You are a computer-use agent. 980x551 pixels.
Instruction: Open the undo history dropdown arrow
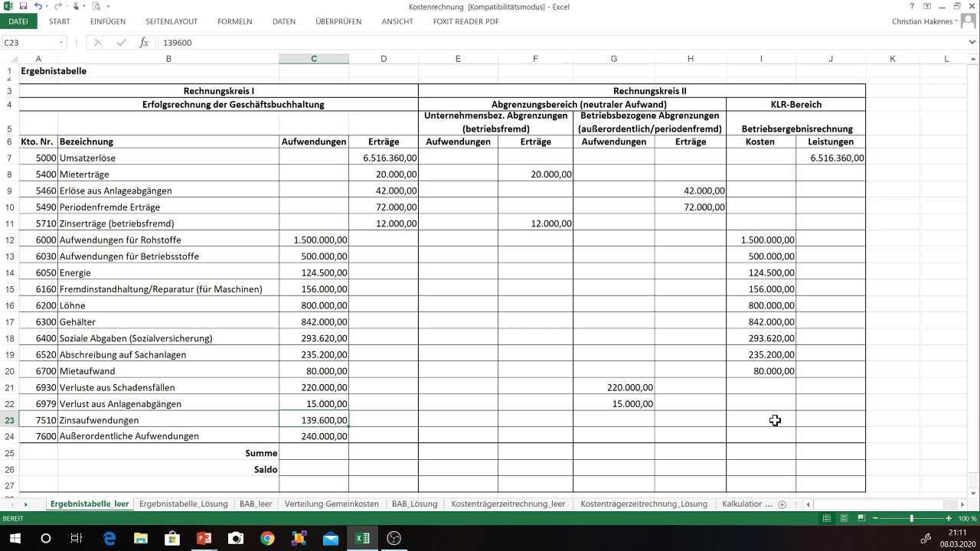pyautogui.click(x=47, y=6)
